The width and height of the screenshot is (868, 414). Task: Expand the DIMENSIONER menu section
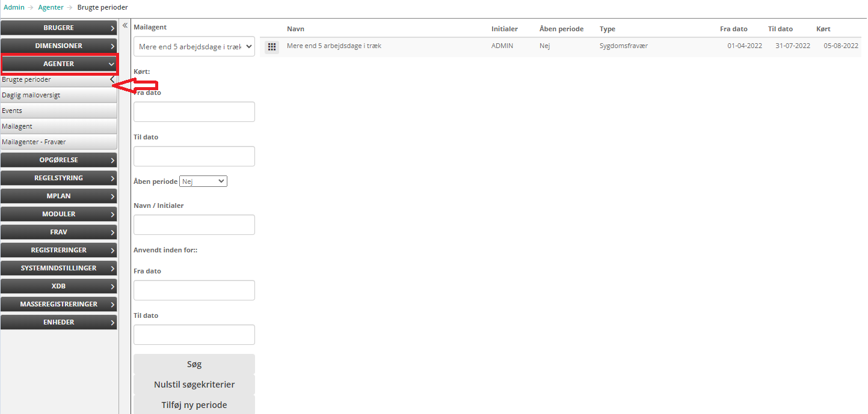click(x=59, y=46)
